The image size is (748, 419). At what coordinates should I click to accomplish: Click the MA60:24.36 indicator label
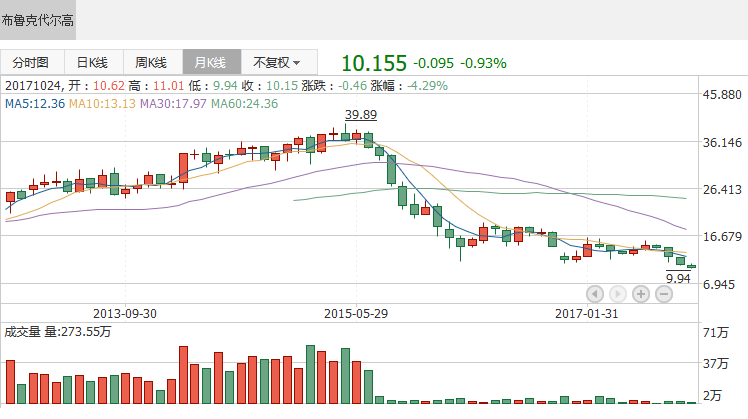pyautogui.click(x=244, y=104)
